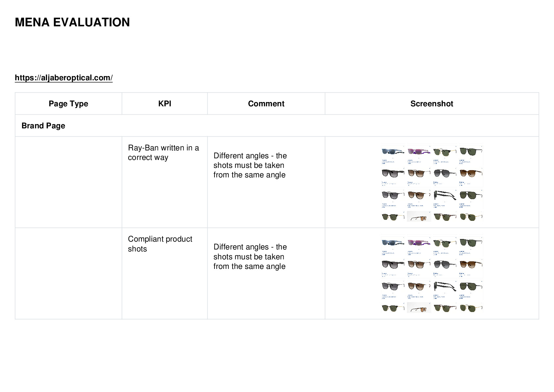Click side-view black sunglasses in the upper screenshot
554x392 pixels.
click(444, 195)
